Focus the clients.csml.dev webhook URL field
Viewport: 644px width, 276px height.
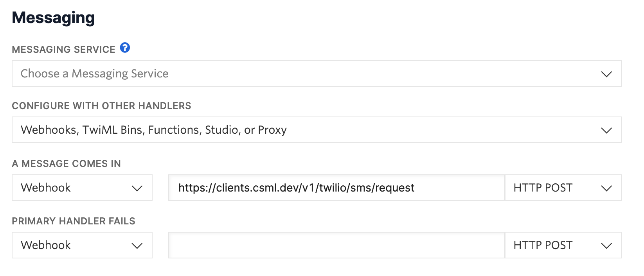tap(336, 188)
